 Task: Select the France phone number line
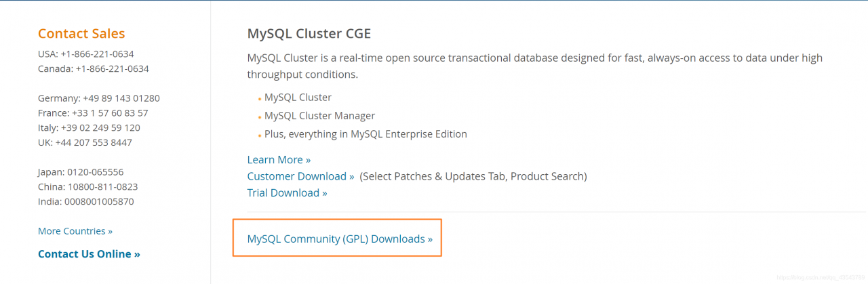(93, 113)
